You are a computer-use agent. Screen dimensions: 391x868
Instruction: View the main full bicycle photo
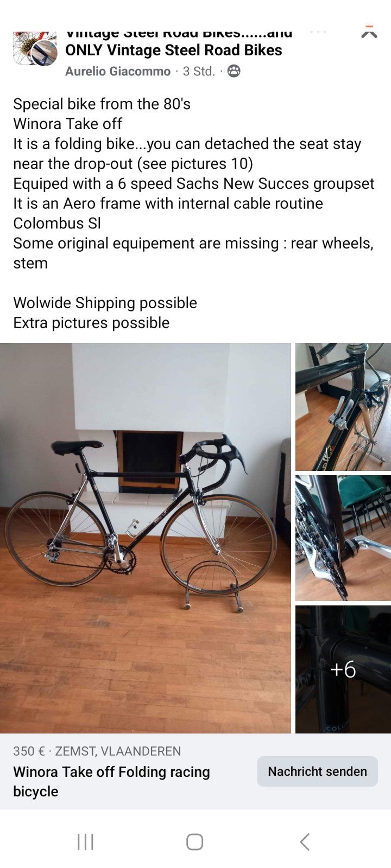point(146,538)
